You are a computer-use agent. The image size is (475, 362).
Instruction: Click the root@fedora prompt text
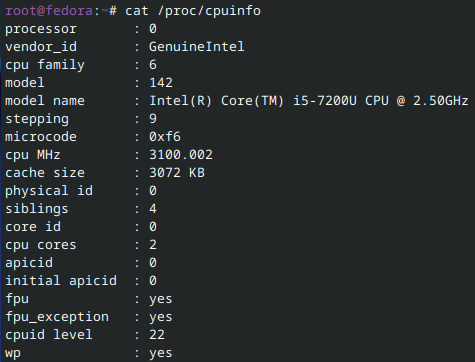pyautogui.click(x=49, y=11)
